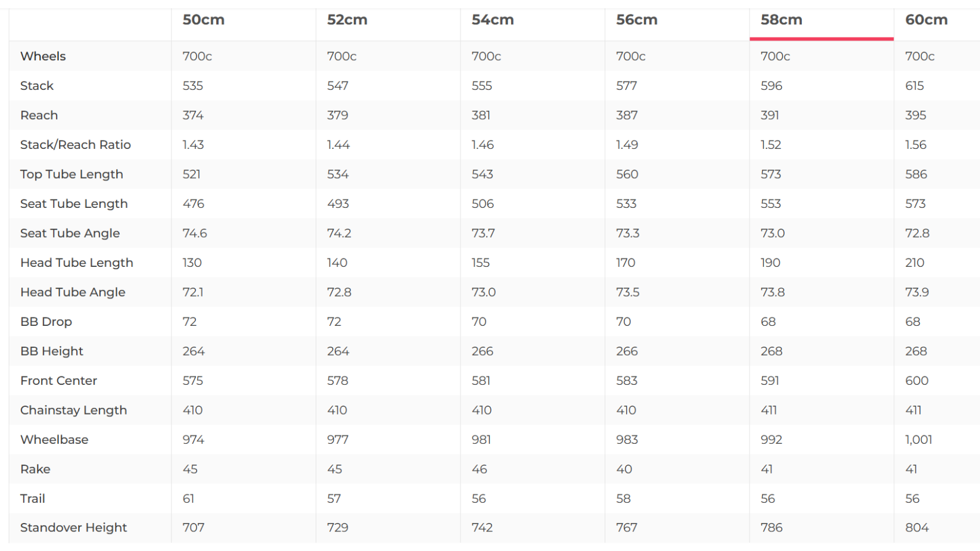This screenshot has height=551, width=980.
Task: Select the 54cm Head Tube Length value 155
Action: point(480,263)
